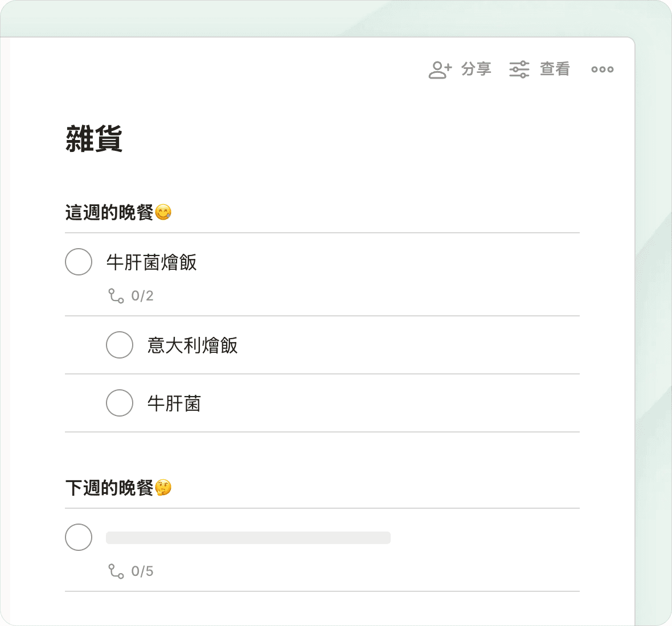
Task: Collapse subtasks via the 0/2 counter
Action: (x=142, y=296)
